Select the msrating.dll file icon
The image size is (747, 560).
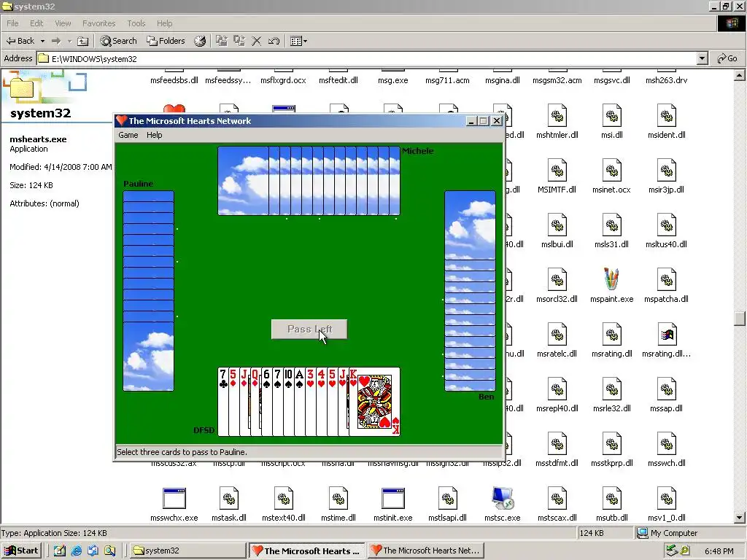(x=611, y=334)
